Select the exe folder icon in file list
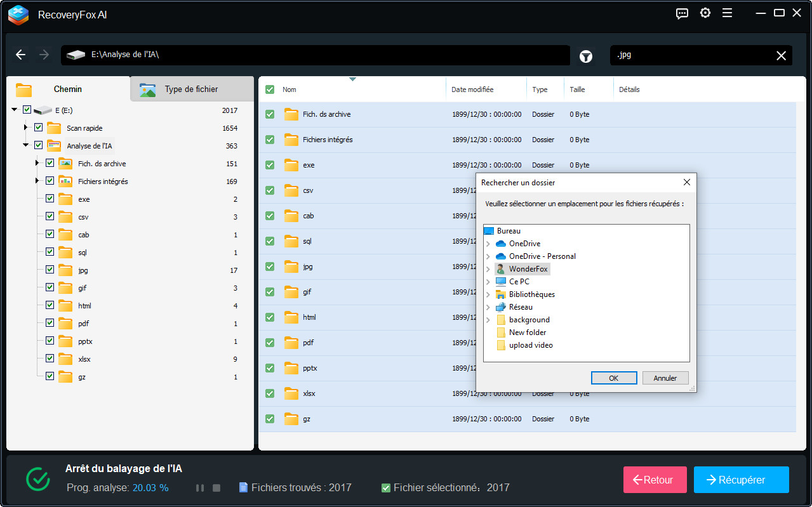Screen dimensions: 812x507 coord(291,165)
